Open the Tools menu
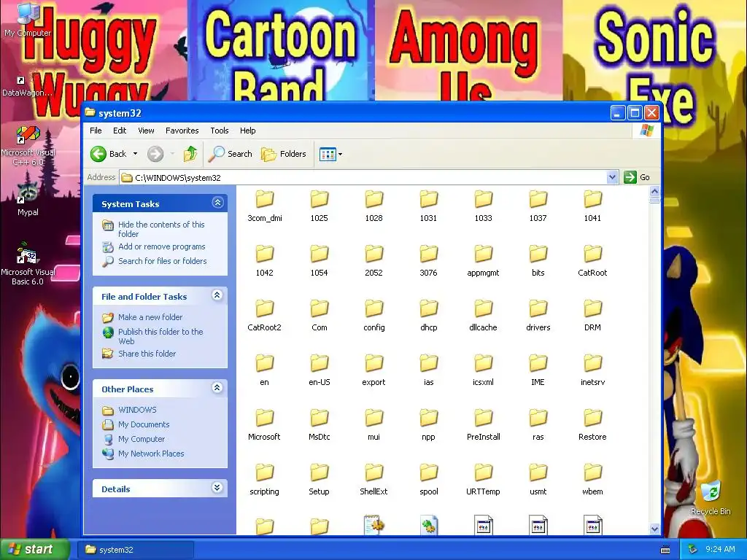This screenshot has height=560, width=747. tap(219, 131)
